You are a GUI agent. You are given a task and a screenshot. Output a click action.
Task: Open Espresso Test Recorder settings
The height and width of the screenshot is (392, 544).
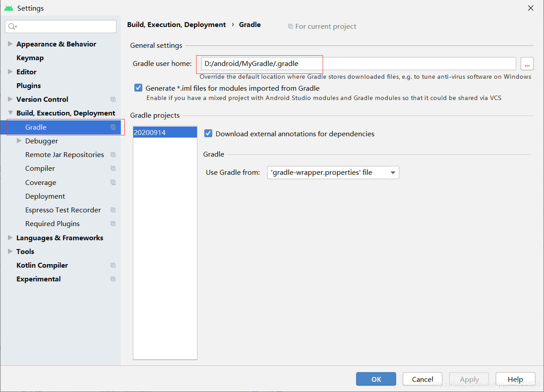(63, 210)
